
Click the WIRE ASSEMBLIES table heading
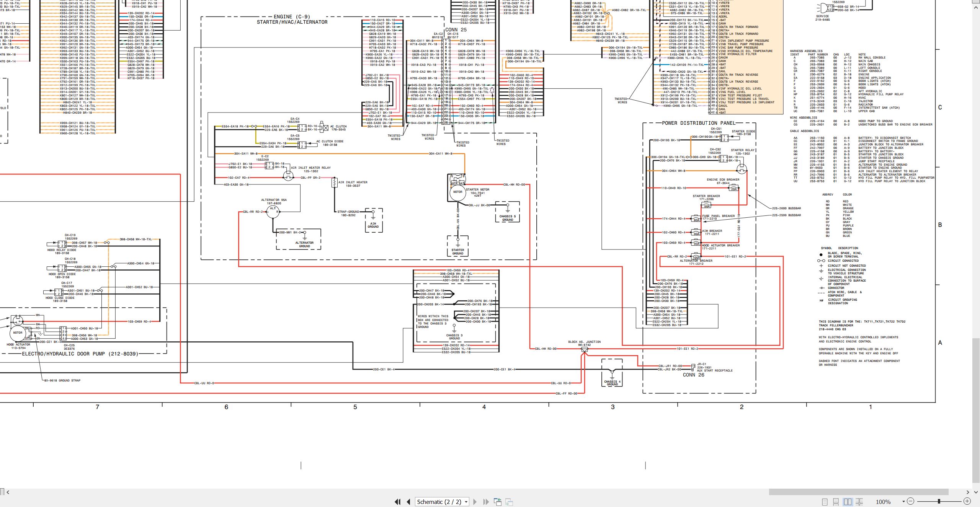(x=804, y=118)
